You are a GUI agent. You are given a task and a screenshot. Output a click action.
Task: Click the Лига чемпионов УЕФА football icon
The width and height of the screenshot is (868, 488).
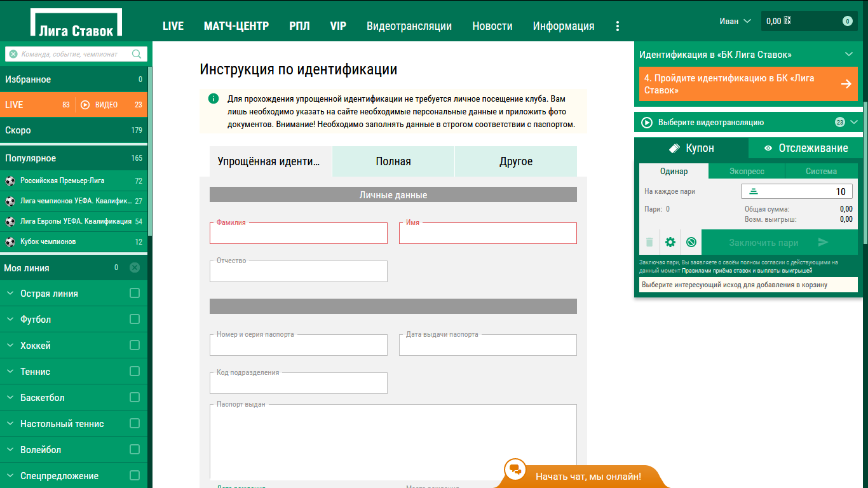click(x=10, y=201)
